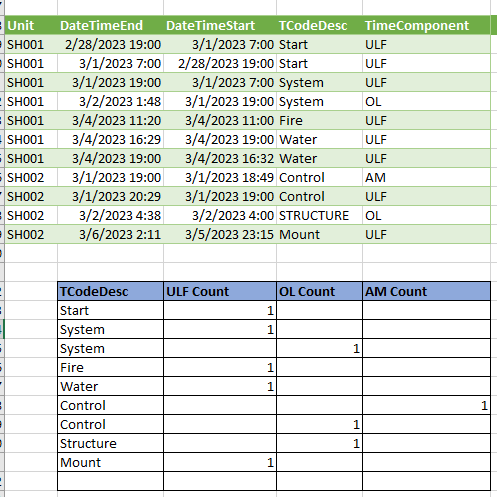Screen dimensions: 497x497
Task: Select ULF Count value 1 for summary Water row
Action: tap(220, 386)
